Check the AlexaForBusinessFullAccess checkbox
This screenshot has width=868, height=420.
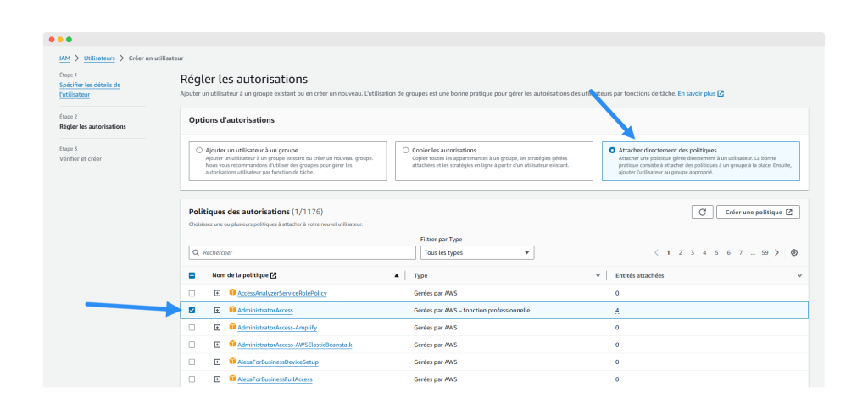pyautogui.click(x=192, y=379)
